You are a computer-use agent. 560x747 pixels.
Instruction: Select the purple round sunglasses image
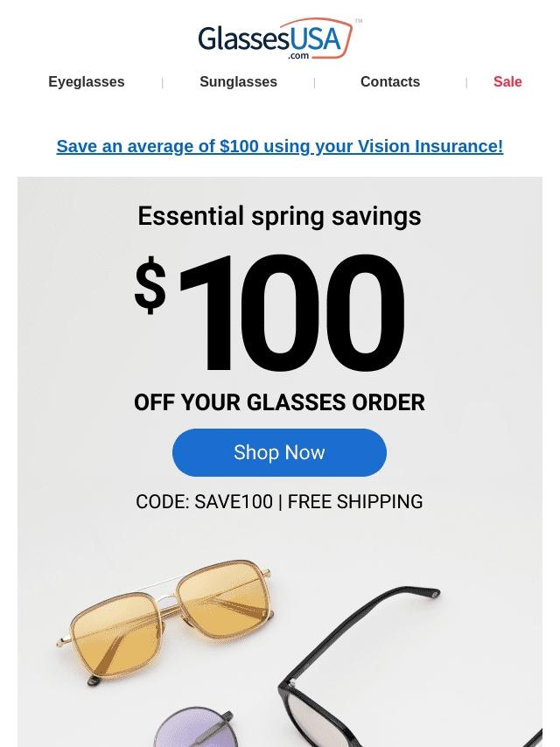coord(194,728)
